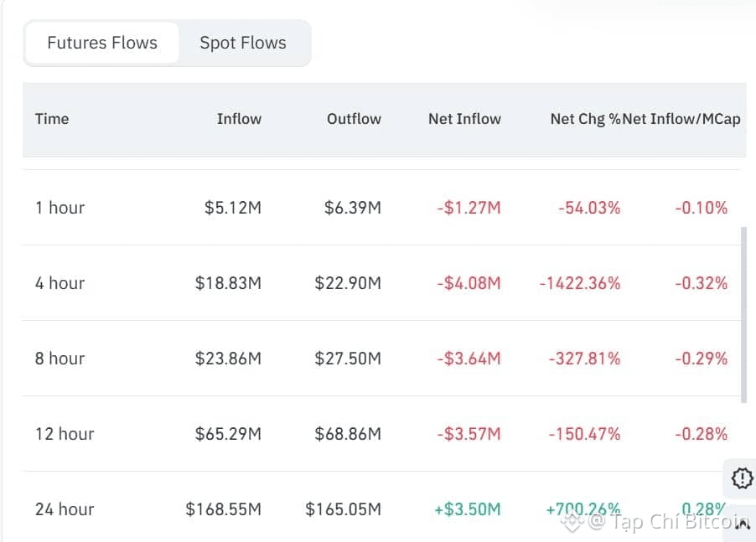The width and height of the screenshot is (756, 542).
Task: Select the 8 hour row label
Action: pyautogui.click(x=60, y=359)
